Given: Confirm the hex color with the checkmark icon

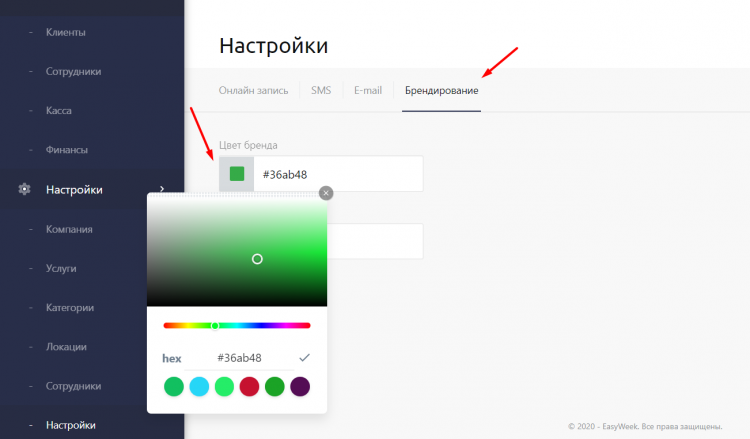Looking at the screenshot, I should pyautogui.click(x=304, y=357).
